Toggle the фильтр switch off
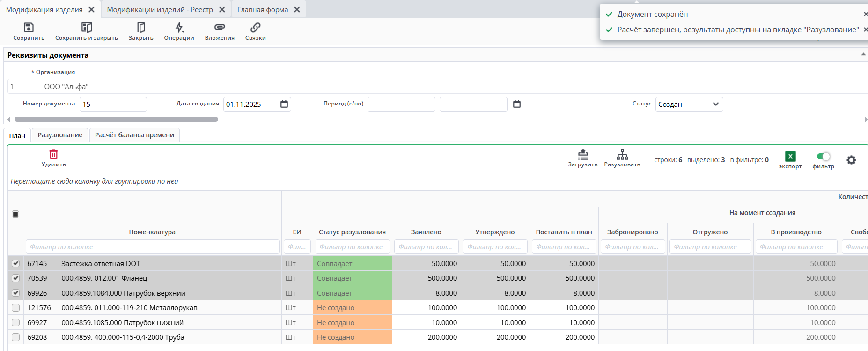This screenshot has height=351, width=868. tap(823, 157)
